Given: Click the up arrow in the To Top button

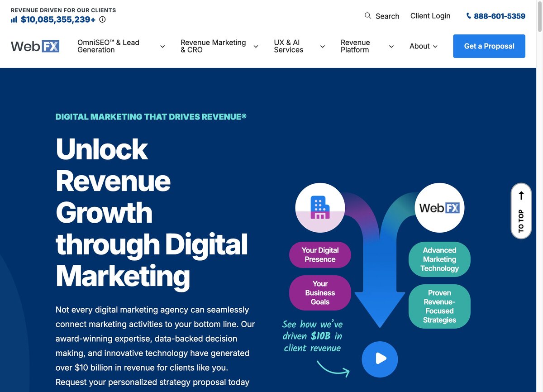Looking at the screenshot, I should pyautogui.click(x=521, y=196).
